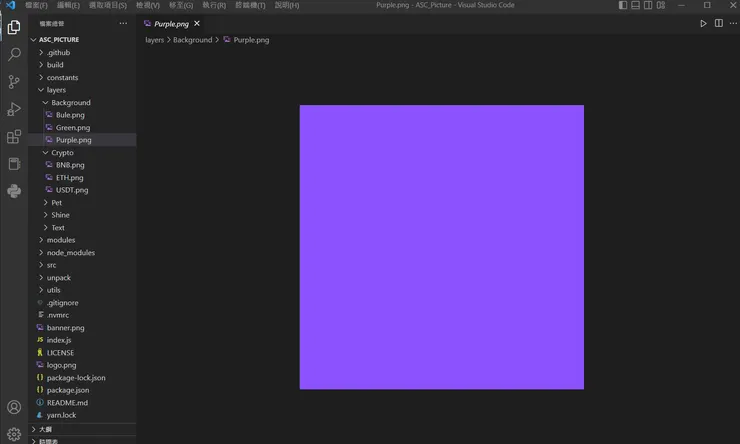Expand the Pet folder

[82, 202]
